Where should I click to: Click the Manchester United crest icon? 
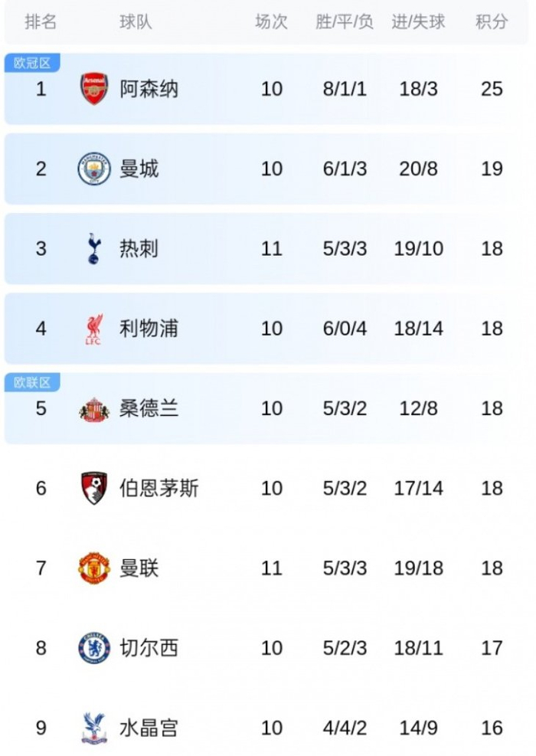point(94,568)
